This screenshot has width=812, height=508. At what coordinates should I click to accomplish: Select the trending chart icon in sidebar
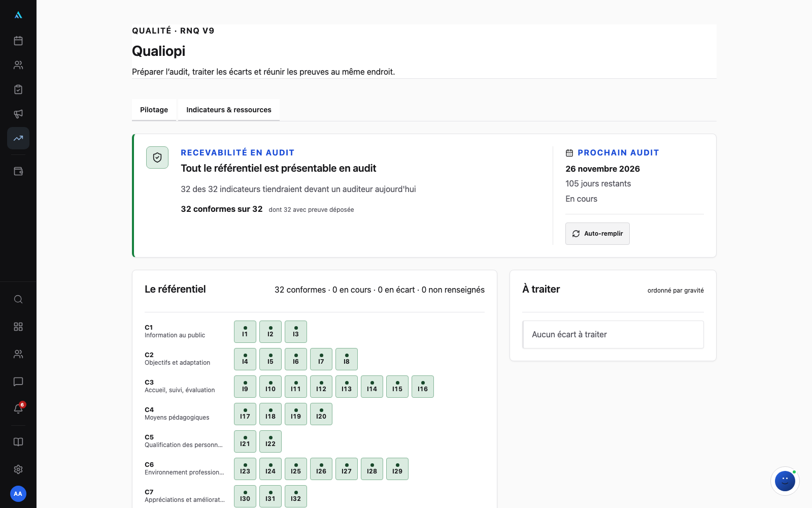[x=18, y=138]
